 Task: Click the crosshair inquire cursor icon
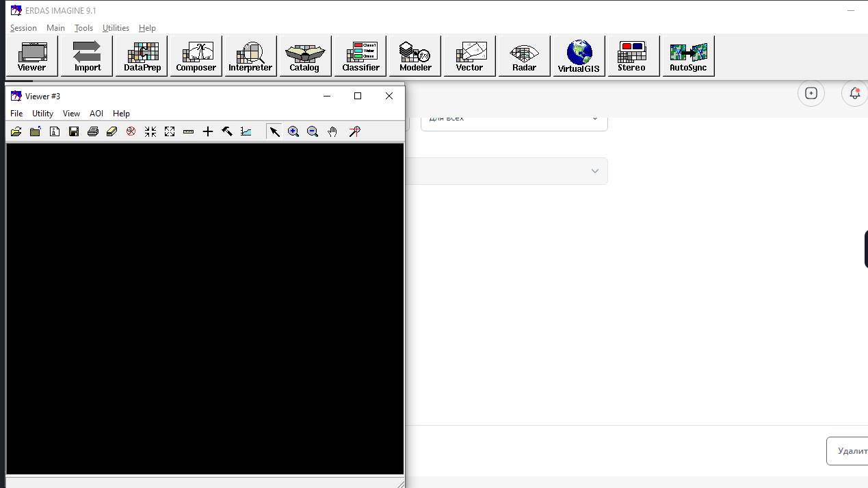[x=208, y=131]
